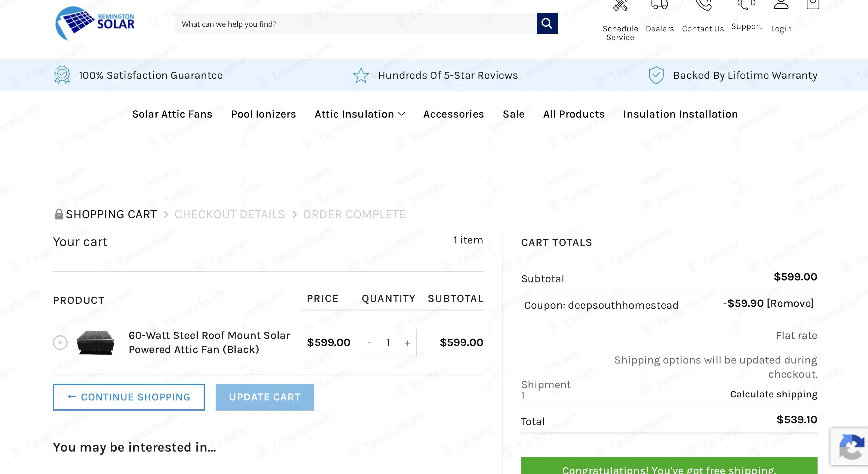Image resolution: width=868 pixels, height=474 pixels.
Task: Increase attic fan quantity with plus
Action: 407,343
